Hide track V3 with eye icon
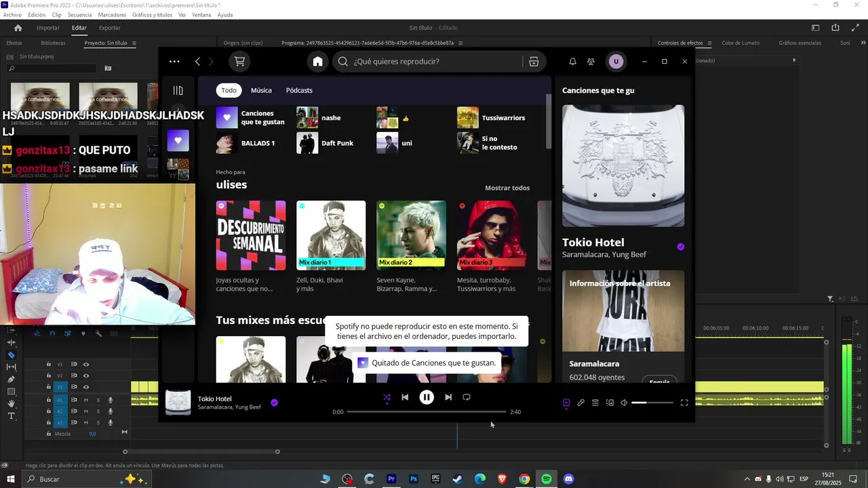868x488 pixels. tap(86, 364)
